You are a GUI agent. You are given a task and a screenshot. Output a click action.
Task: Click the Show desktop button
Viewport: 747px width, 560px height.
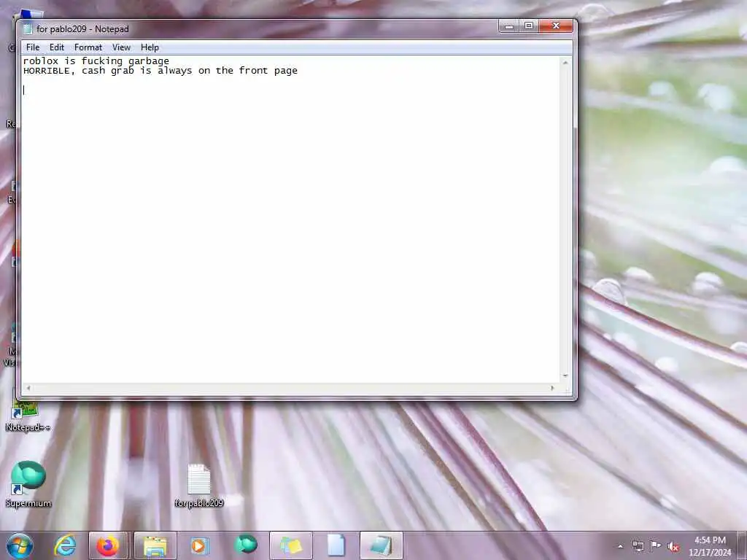(742, 545)
